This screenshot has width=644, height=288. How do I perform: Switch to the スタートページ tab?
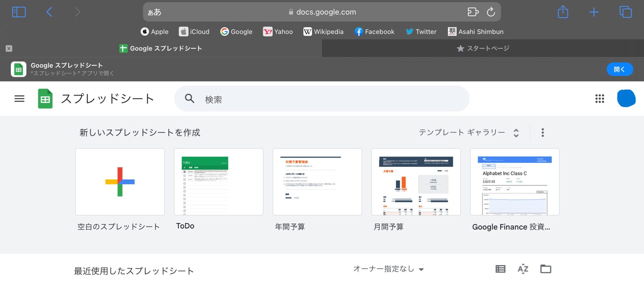pyautogui.click(x=483, y=48)
